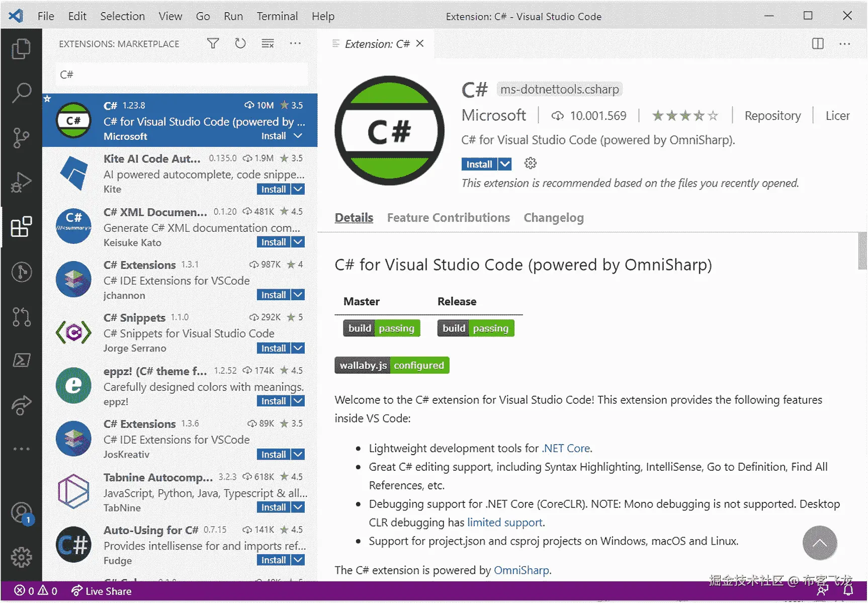Open the Repository link
The height and width of the screenshot is (603, 868).
point(772,116)
